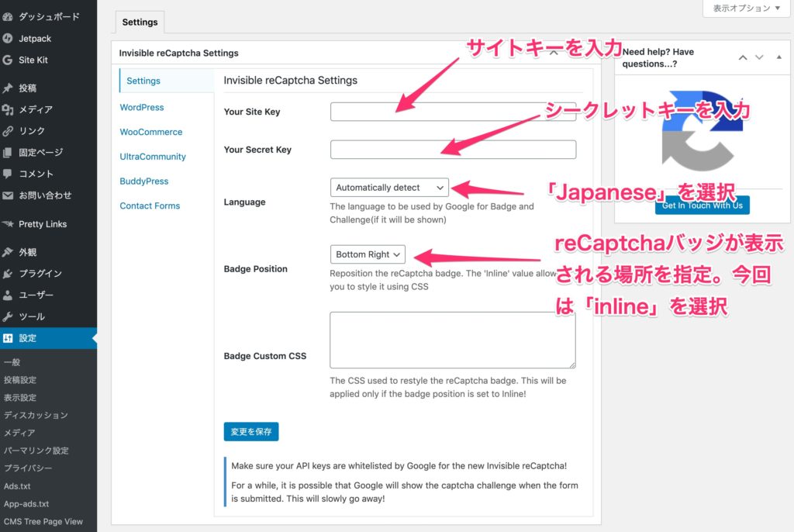794x532 pixels.
Task: Click the Get In Touch With Us button
Action: [703, 206]
